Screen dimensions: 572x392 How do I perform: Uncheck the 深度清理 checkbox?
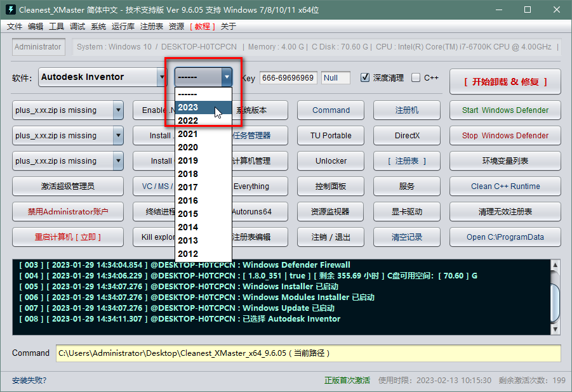365,77
